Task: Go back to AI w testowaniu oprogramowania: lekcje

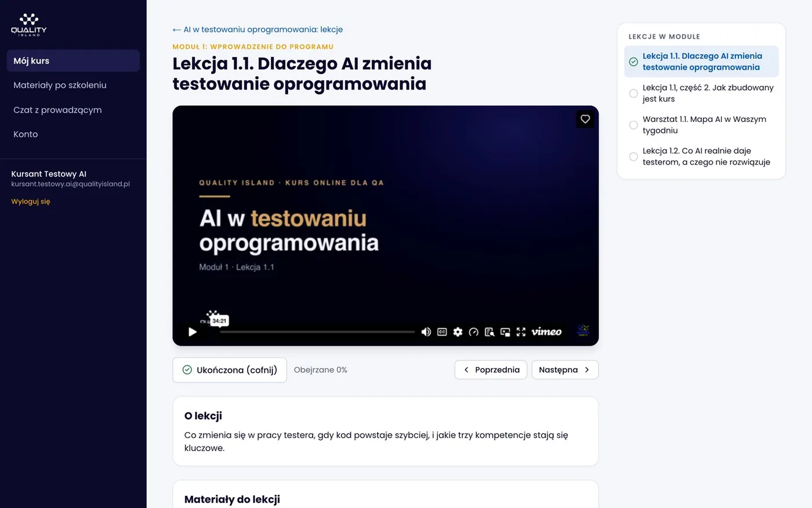Action: 258,29
